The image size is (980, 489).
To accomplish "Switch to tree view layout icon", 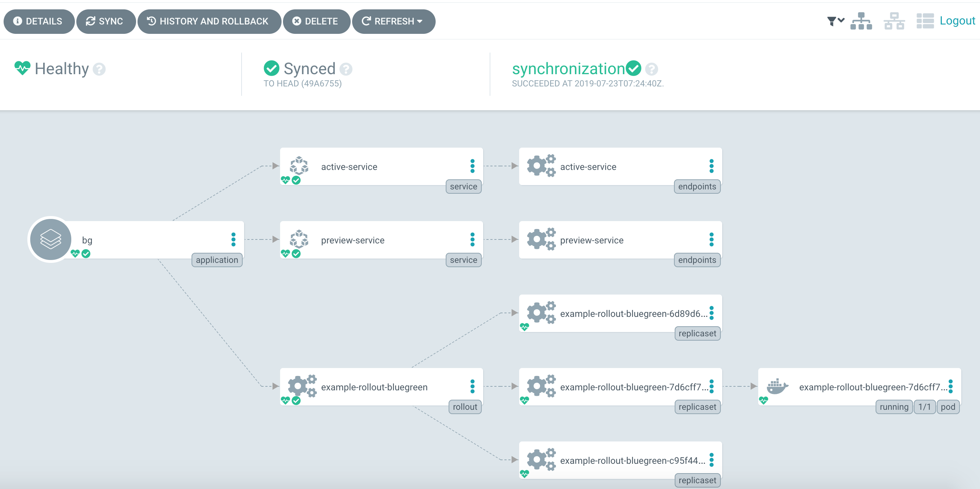I will 861,21.
